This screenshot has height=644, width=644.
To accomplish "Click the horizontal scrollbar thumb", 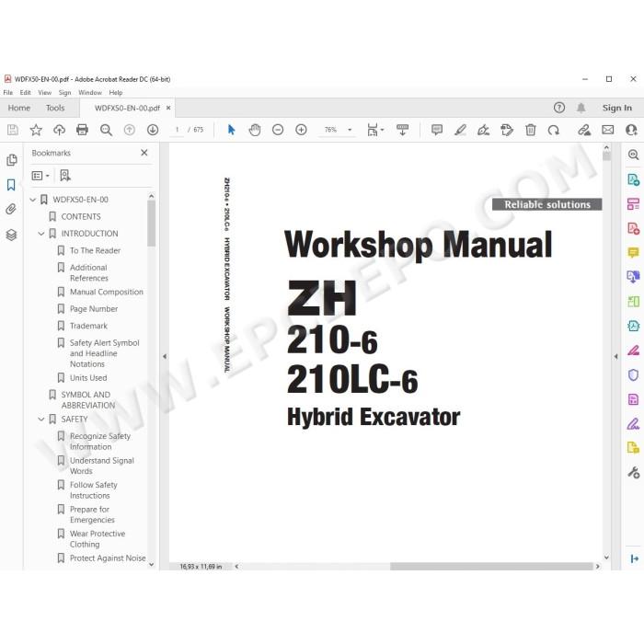I will 491,567.
